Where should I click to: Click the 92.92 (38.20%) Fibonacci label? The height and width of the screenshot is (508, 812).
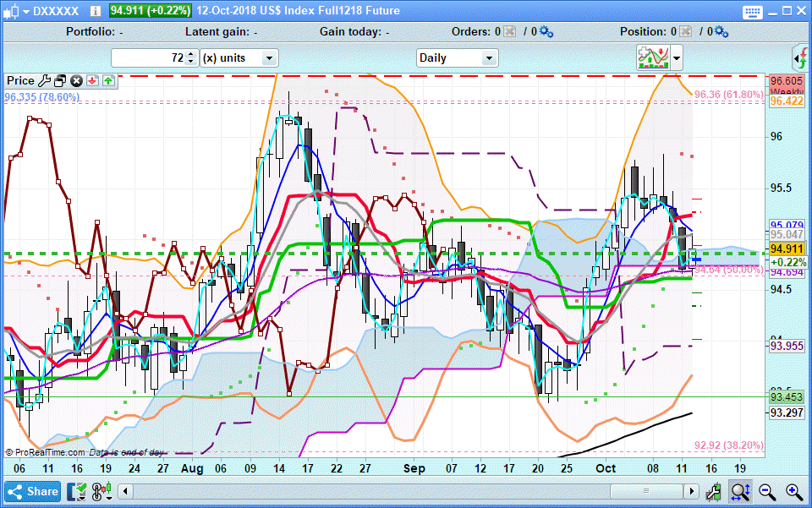(x=728, y=445)
